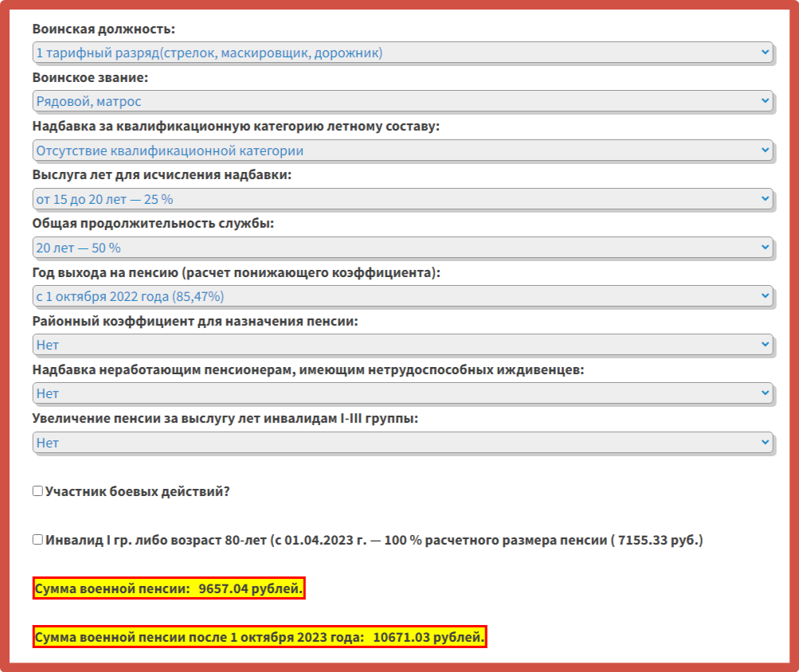The image size is (799, 672).
Task: Expand the квалификационную категорию летному составу dropdown
Action: pos(402,150)
